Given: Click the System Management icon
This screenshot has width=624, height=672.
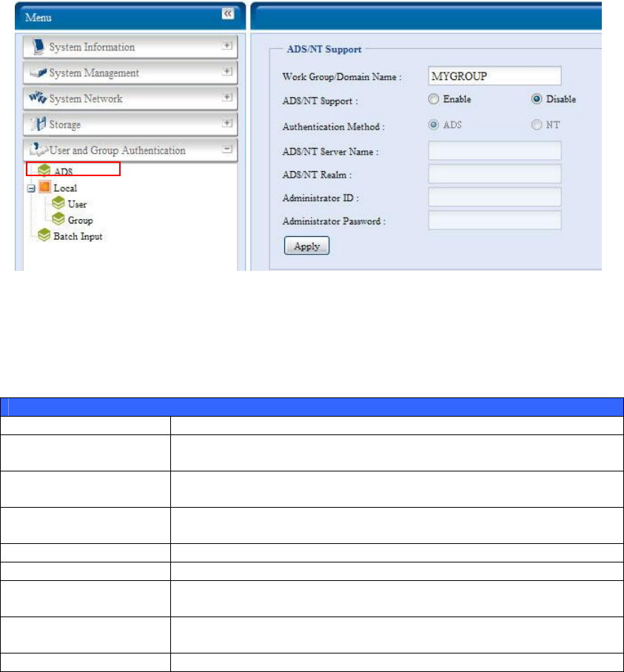Looking at the screenshot, I should (38, 73).
